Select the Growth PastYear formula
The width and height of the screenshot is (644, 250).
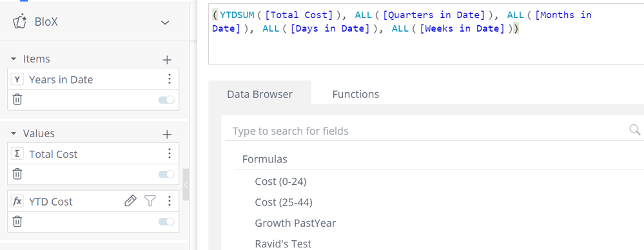click(295, 223)
